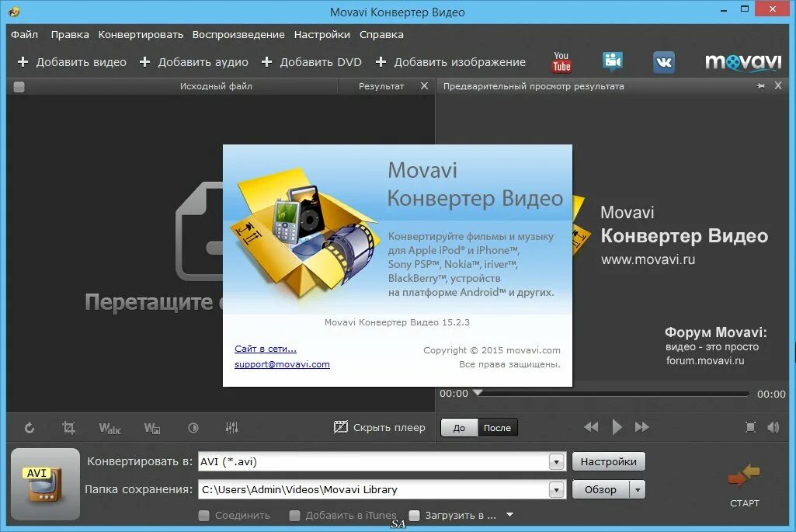The image size is (796, 532).
Task: Click the video camera community icon
Action: tap(612, 62)
